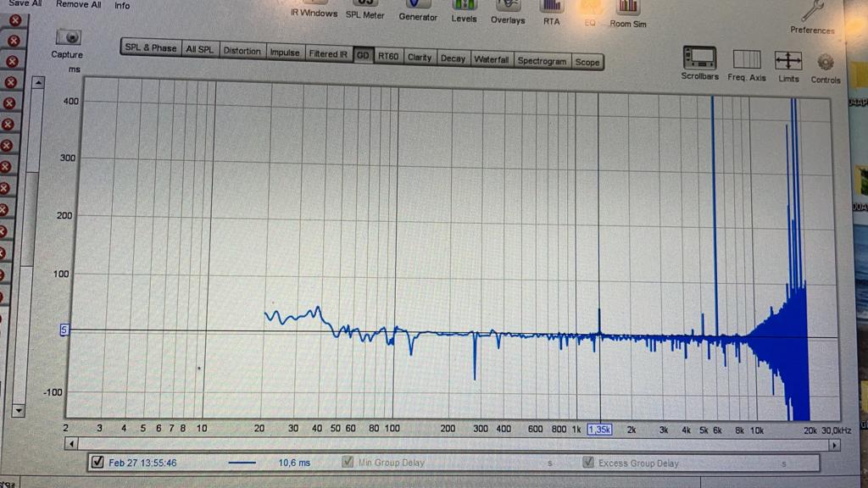This screenshot has width=868, height=488.
Task: Switch to the Waterfall tab
Action: point(491,60)
